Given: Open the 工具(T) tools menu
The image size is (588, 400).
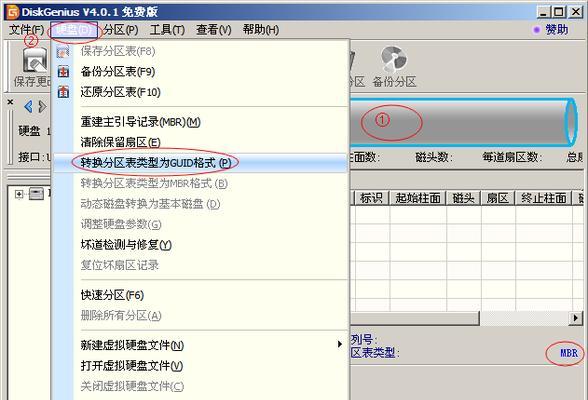Looking at the screenshot, I should (167, 30).
